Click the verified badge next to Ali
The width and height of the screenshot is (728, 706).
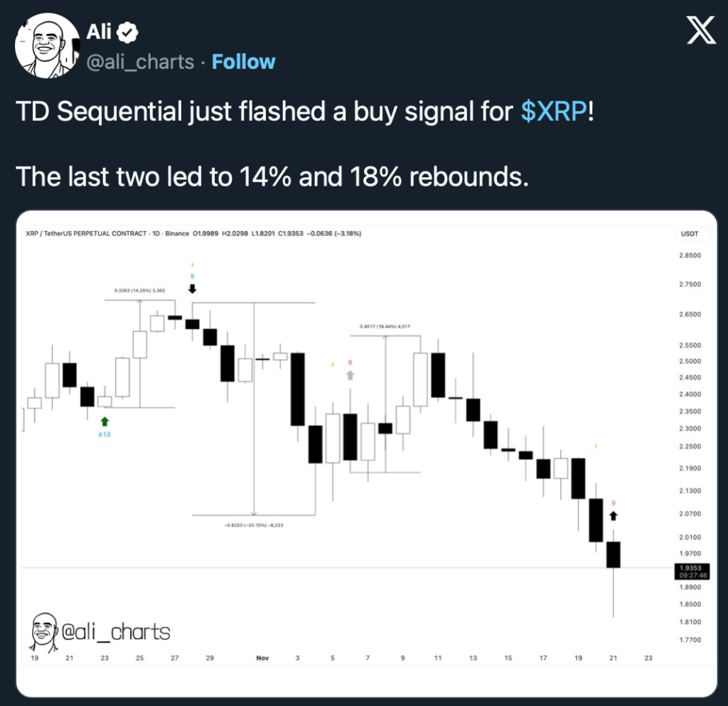pos(128,32)
